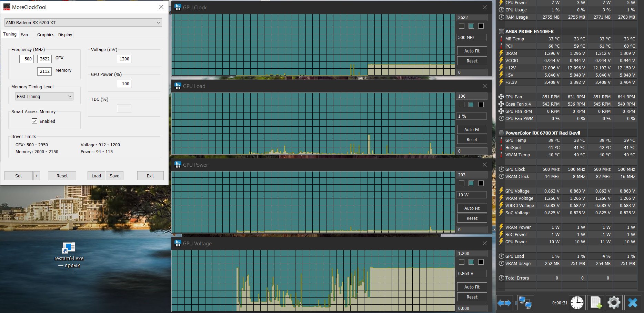Click Auto Fit in GPU Clock graph
The image size is (644, 313).
coord(472,51)
